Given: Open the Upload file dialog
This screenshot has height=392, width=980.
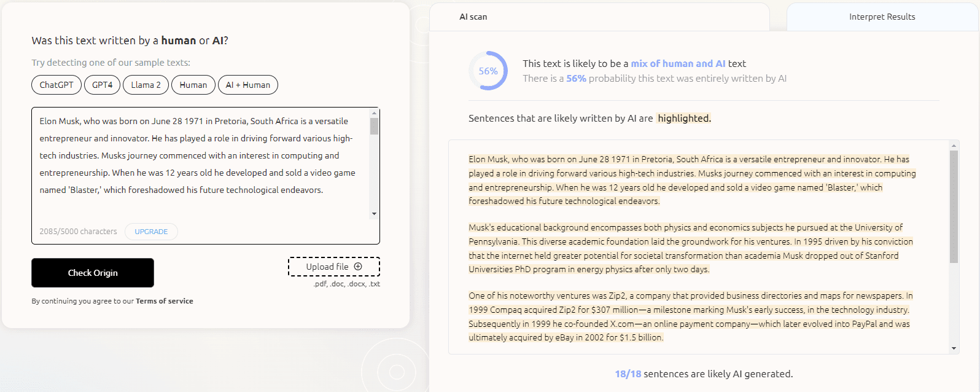Looking at the screenshot, I should tap(333, 267).
